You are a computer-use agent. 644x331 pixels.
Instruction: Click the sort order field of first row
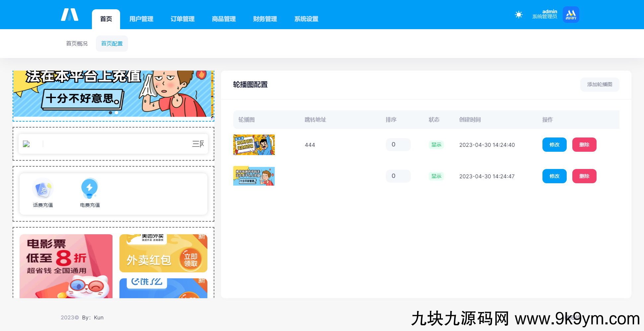click(x=398, y=144)
